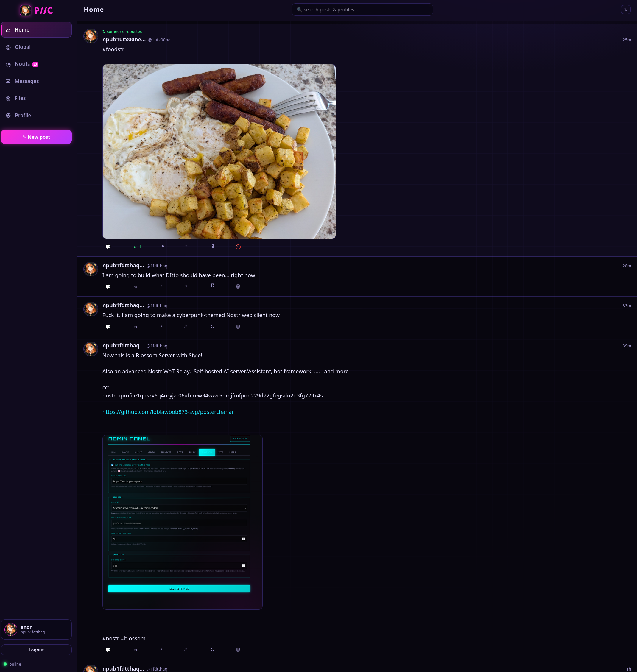637x672 pixels.
Task: Open the Global feed
Action: tap(36, 47)
